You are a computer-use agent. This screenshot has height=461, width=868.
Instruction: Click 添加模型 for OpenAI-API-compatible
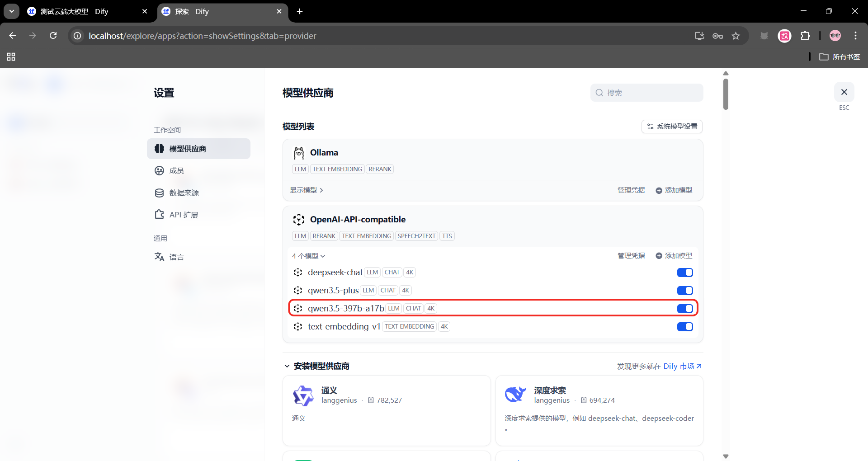(x=674, y=256)
